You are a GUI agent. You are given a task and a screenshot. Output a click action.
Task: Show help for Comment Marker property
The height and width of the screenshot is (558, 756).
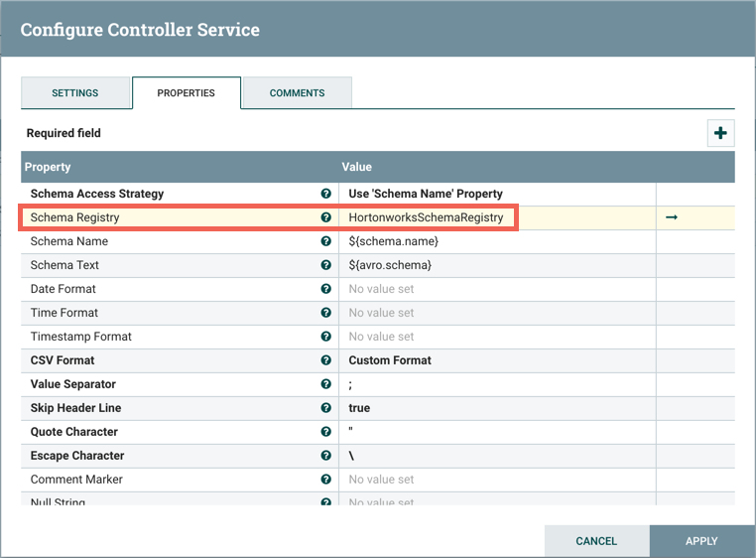[326, 480]
